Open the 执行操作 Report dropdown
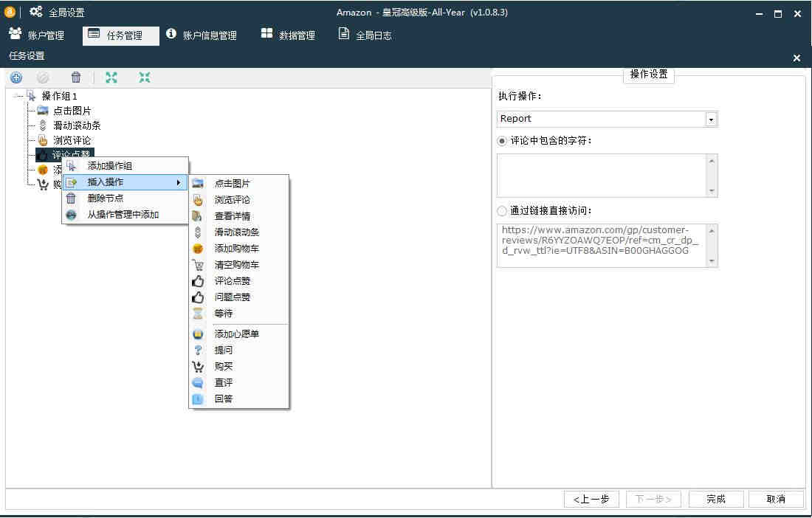This screenshot has height=518, width=812. click(x=711, y=119)
